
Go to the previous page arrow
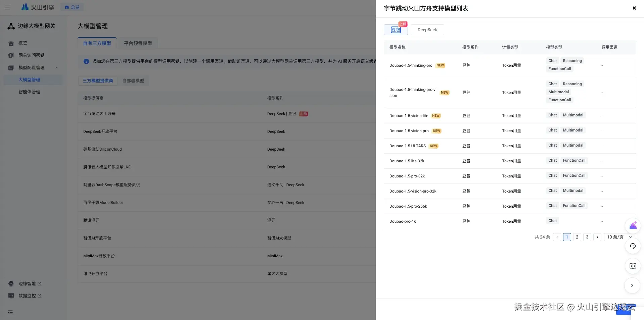click(x=557, y=237)
